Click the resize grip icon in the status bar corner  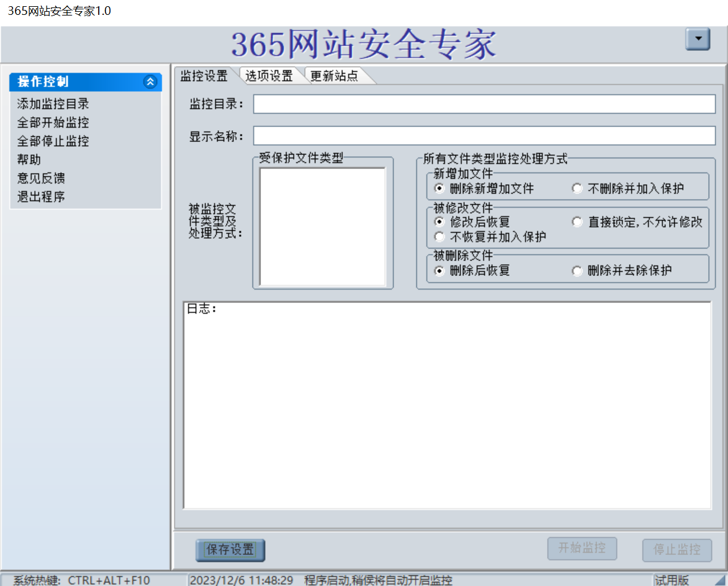[720, 580]
